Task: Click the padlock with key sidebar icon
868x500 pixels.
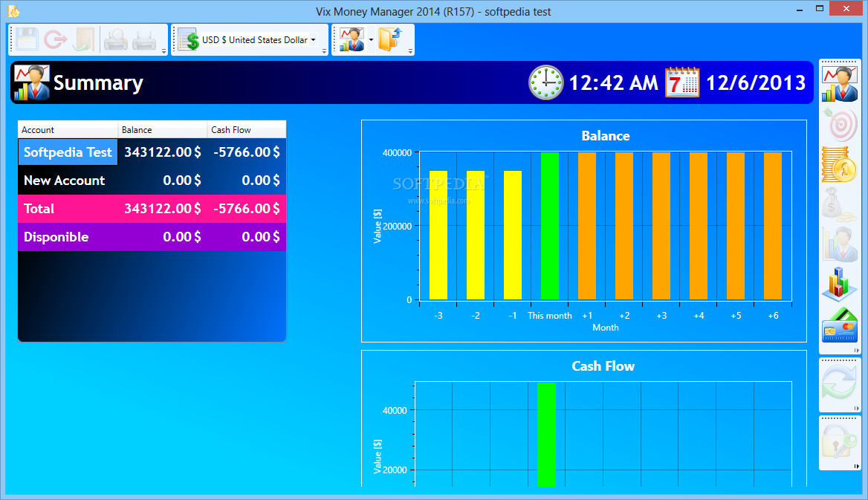Action: 839,441
